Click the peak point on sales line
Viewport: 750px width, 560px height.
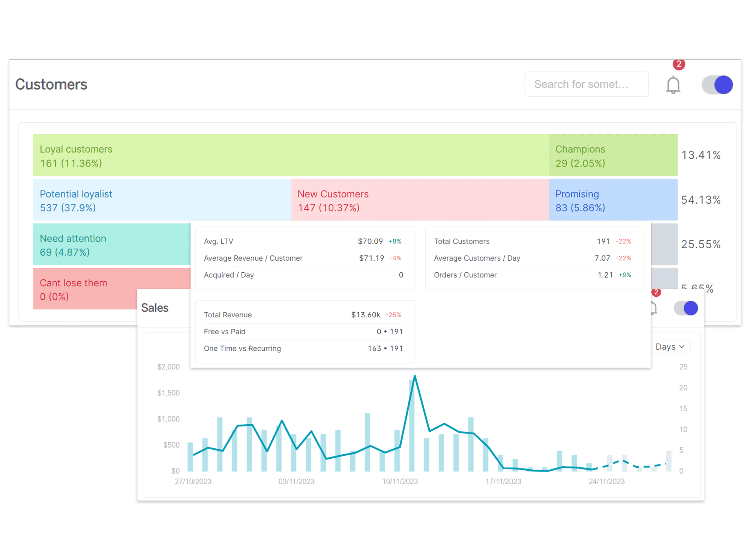pos(415,375)
